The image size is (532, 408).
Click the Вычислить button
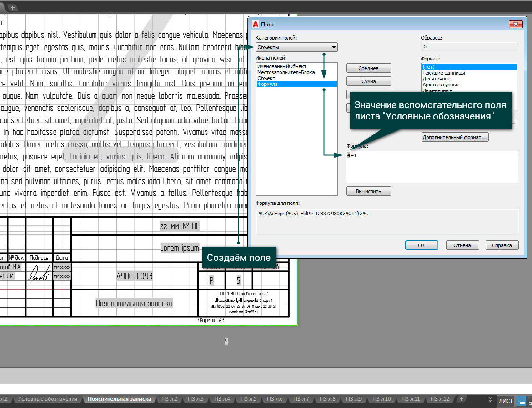coord(368,191)
